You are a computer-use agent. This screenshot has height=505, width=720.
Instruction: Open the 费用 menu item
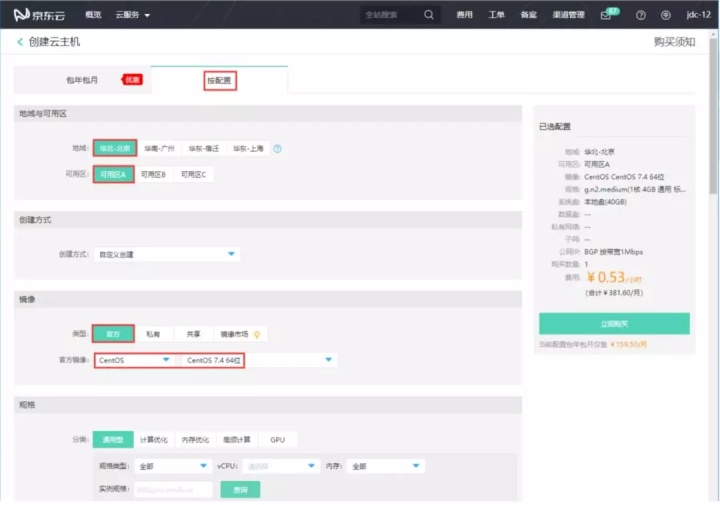coord(464,15)
